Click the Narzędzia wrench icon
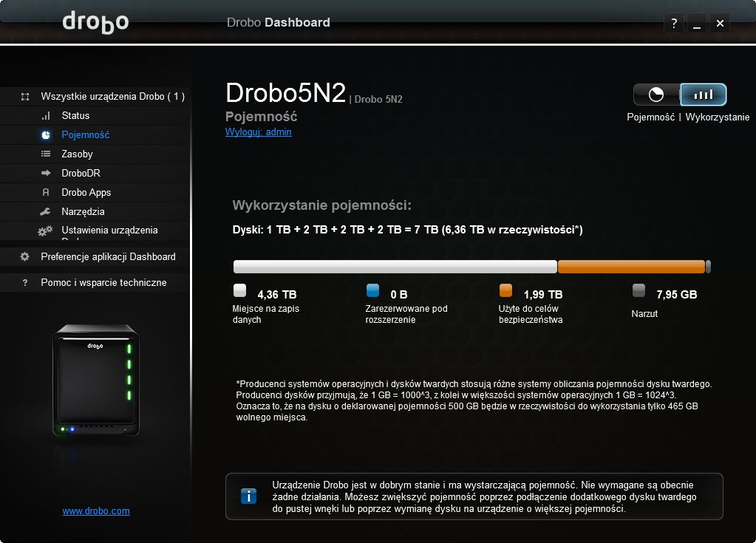Image resolution: width=756 pixels, height=543 pixels. 45,211
